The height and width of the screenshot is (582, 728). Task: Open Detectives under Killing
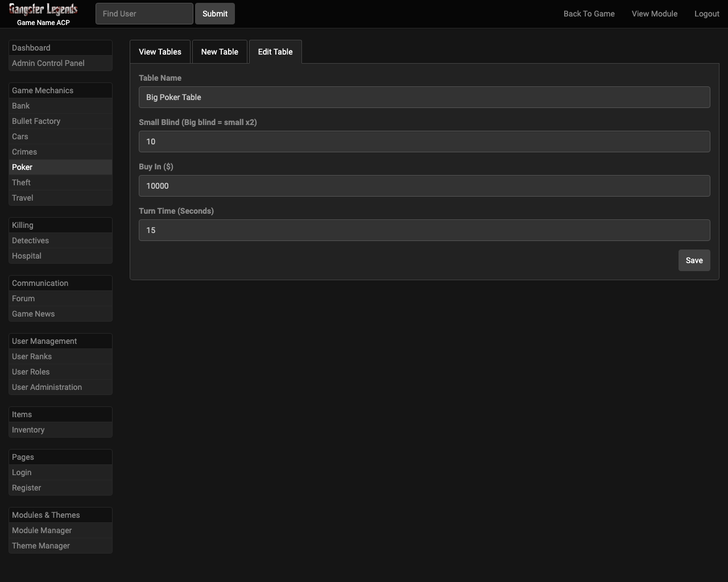coord(60,240)
